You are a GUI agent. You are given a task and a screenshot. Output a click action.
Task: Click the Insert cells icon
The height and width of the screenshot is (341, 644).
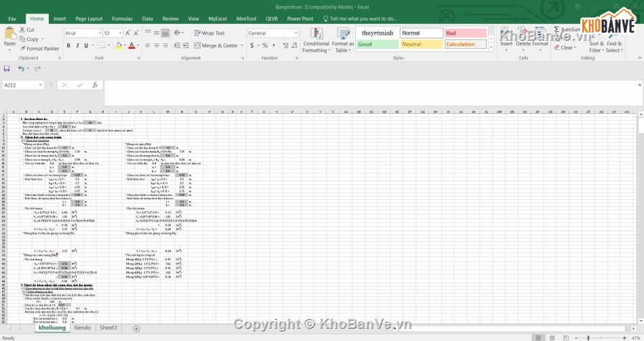506,34
